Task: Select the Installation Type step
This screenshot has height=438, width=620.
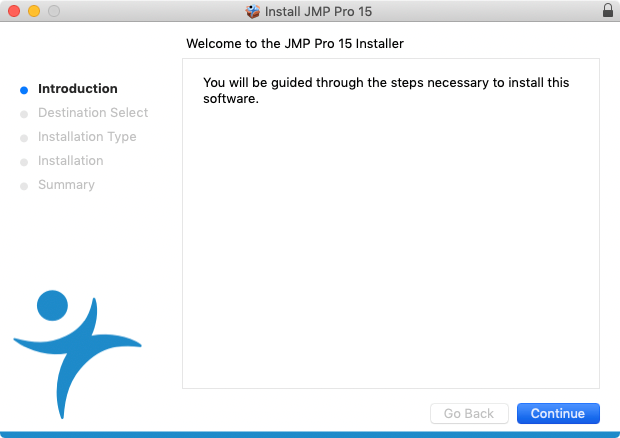Action: (87, 137)
